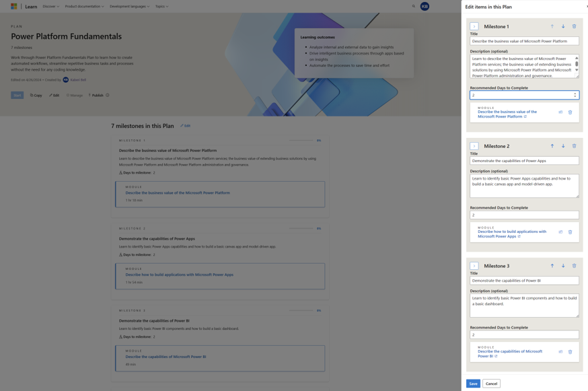Delete Milestone 3 with its trash icon
The image size is (588, 391).
click(574, 265)
